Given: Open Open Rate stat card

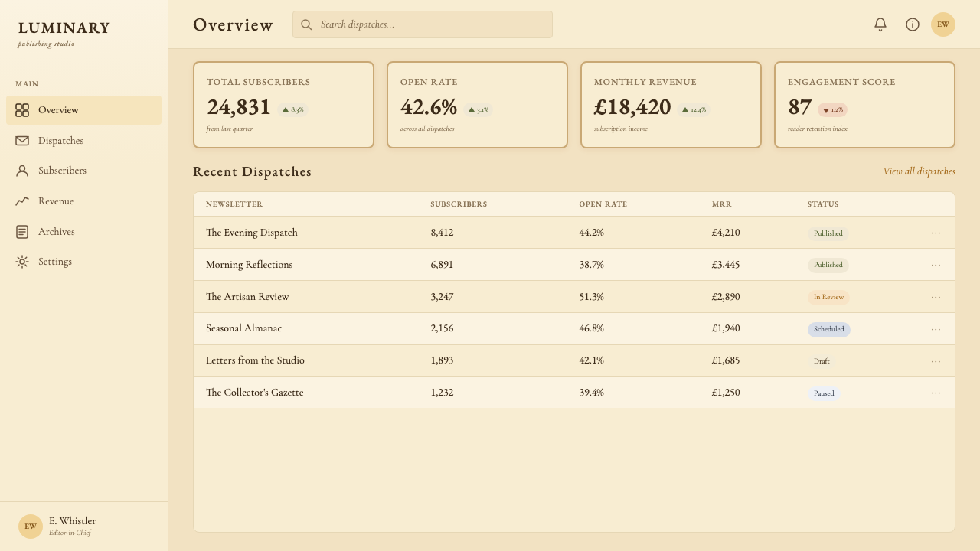Looking at the screenshot, I should tap(477, 105).
